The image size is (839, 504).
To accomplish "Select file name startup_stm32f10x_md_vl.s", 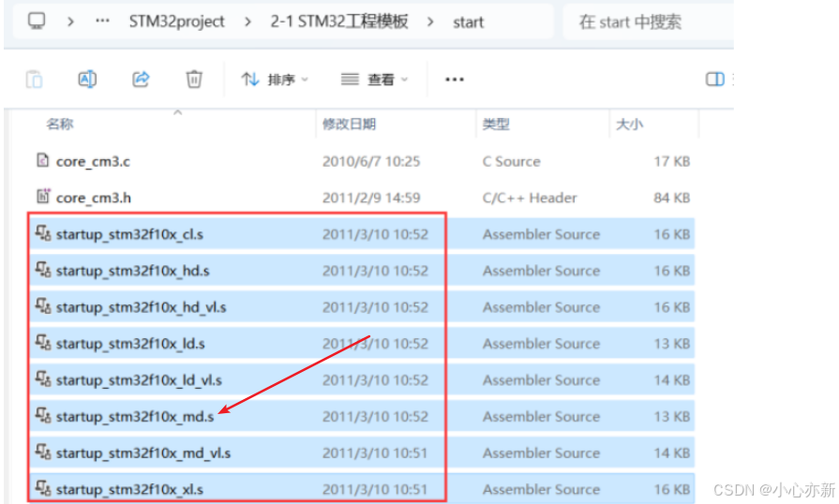I will pyautogui.click(x=143, y=453).
